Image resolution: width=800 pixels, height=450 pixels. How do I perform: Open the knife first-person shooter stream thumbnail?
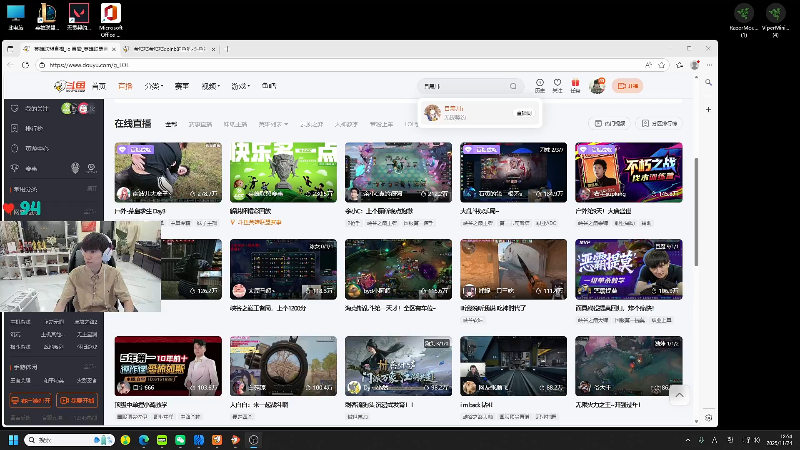[x=513, y=269]
